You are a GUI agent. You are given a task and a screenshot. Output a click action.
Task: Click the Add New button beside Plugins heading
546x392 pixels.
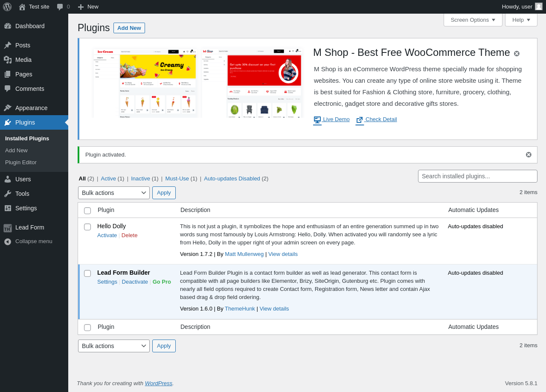point(129,28)
